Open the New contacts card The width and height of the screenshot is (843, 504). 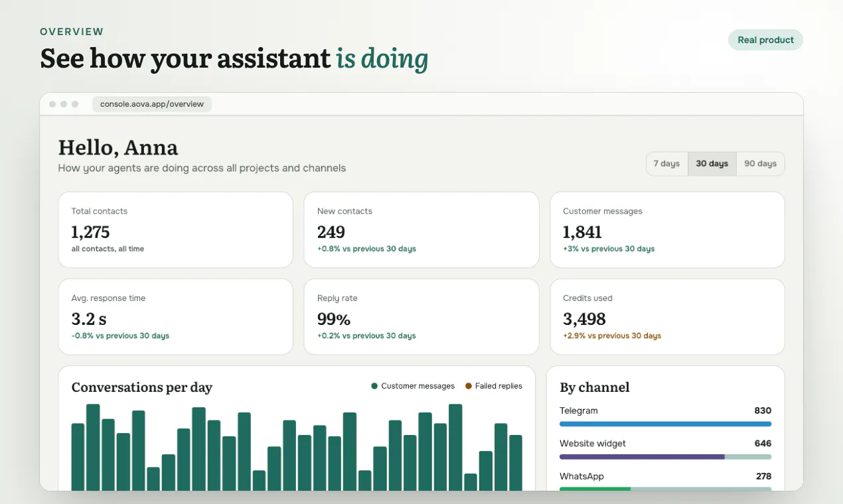pos(421,230)
